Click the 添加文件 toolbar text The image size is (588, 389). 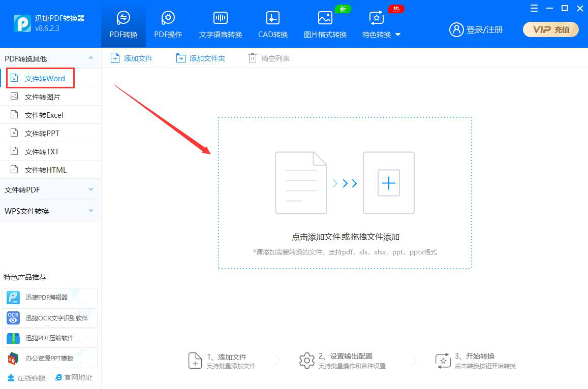tap(138, 58)
